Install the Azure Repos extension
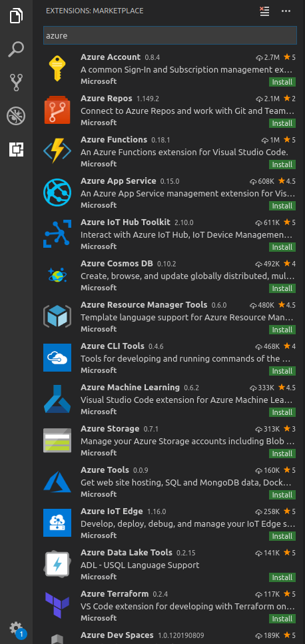Viewport: 305px width, 644px height. (282, 123)
